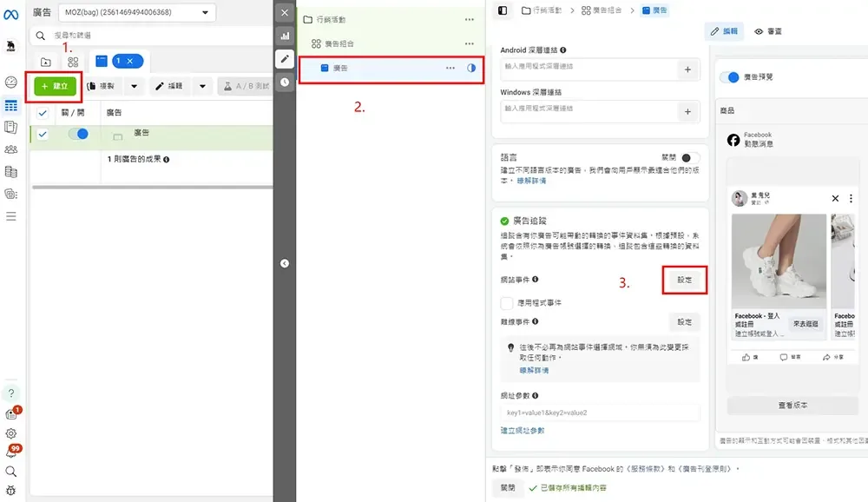Open the All Tools hamburger menu
868x502 pixels.
(10, 216)
